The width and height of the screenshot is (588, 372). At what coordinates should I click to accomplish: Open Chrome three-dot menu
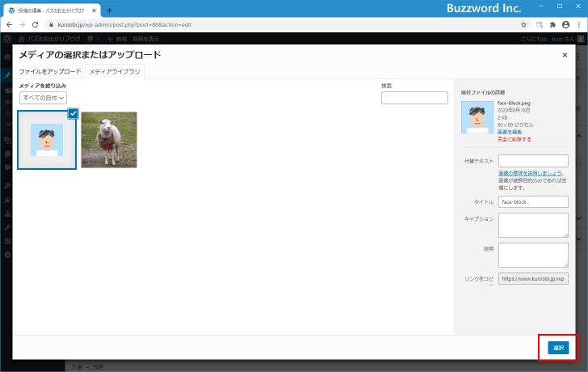coord(578,25)
